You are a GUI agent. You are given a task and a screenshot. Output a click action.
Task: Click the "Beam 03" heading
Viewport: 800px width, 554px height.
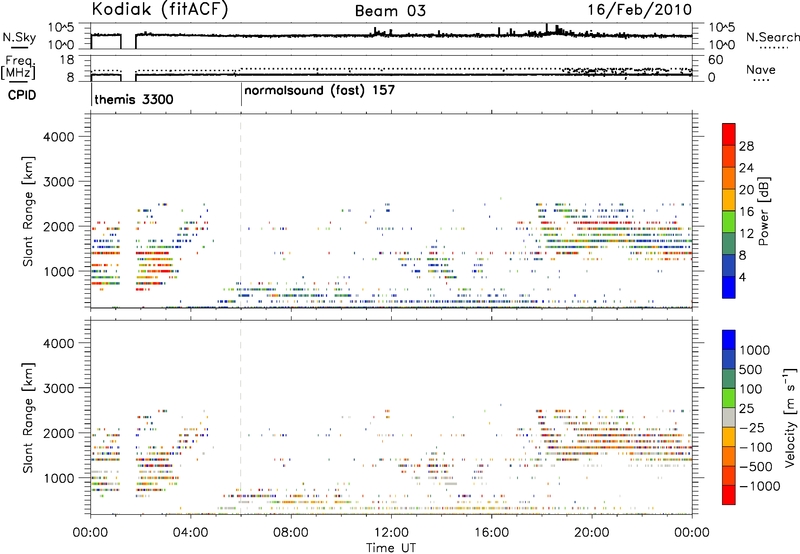[390, 11]
